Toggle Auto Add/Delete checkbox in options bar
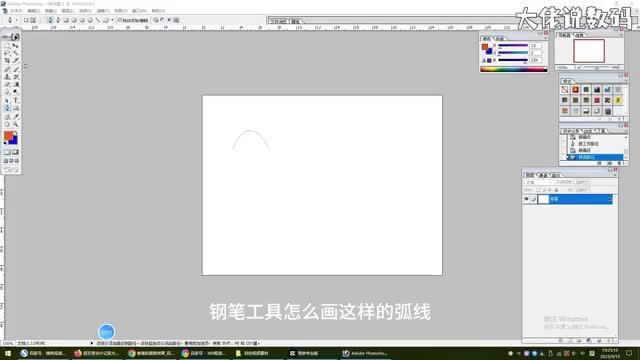This screenshot has height=360, width=640. tap(120, 20)
